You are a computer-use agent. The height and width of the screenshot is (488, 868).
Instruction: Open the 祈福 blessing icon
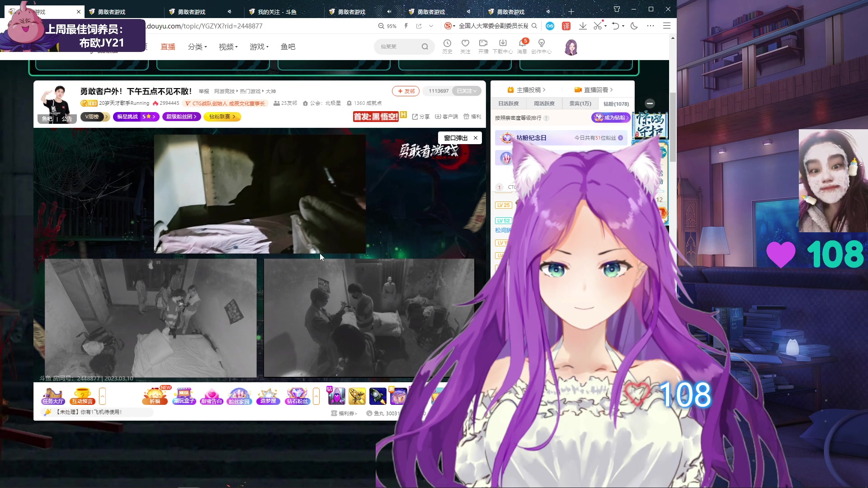pyautogui.click(x=155, y=396)
